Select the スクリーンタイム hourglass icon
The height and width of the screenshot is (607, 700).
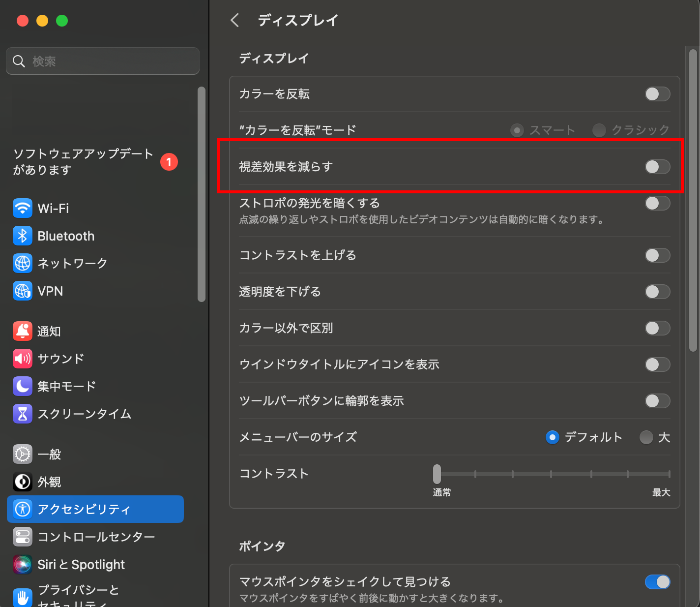[x=22, y=414]
